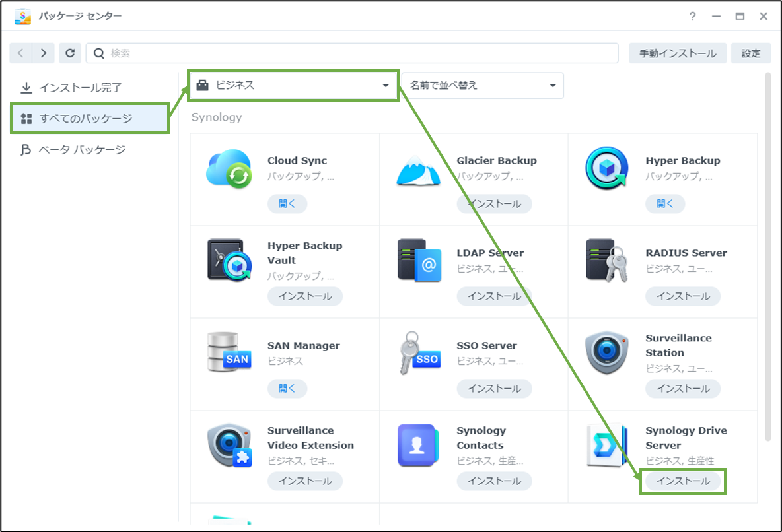Screen dimensions: 782x532
Task: Open the 名前で並べ替え sort dropdown
Action: (x=482, y=85)
